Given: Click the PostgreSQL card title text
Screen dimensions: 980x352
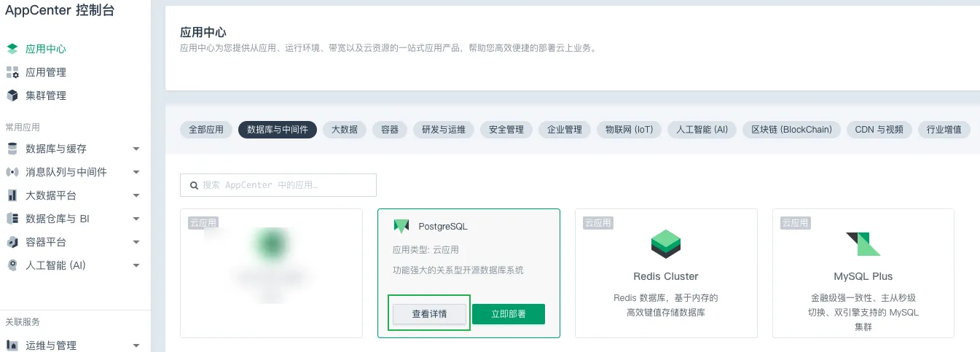Looking at the screenshot, I should pos(443,227).
